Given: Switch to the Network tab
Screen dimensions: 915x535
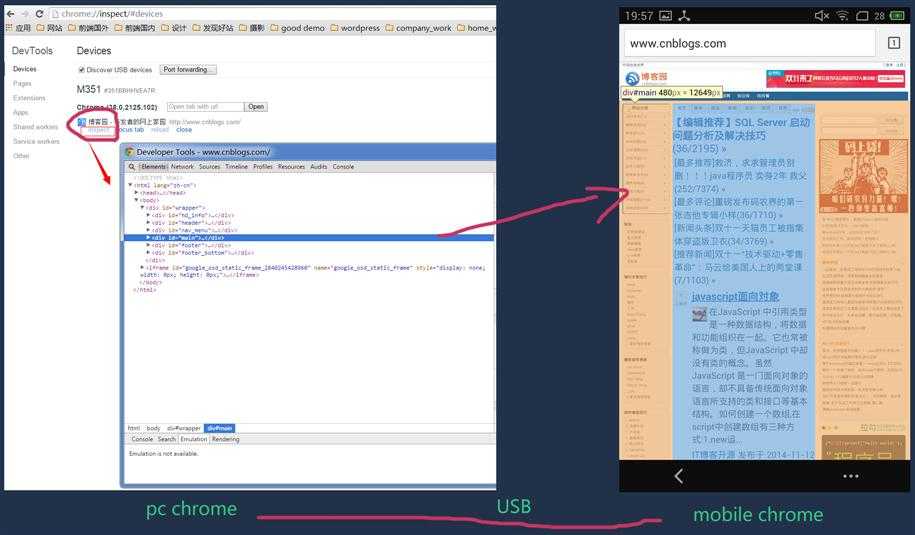Looking at the screenshot, I should 182,167.
